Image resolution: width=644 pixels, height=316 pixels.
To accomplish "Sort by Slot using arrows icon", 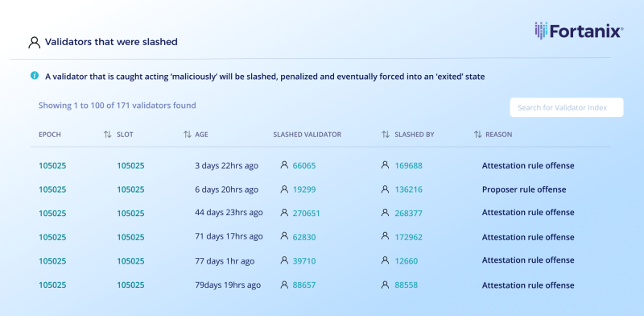I will [x=108, y=135].
